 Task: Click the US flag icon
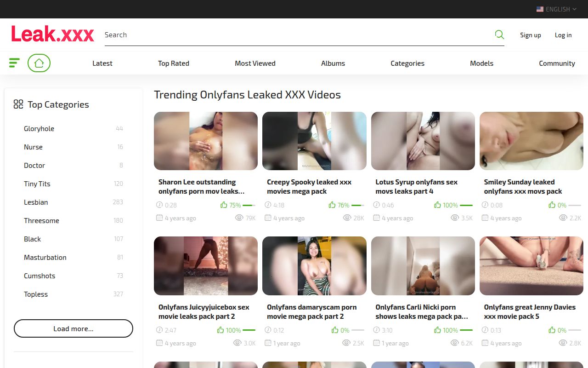tap(540, 9)
